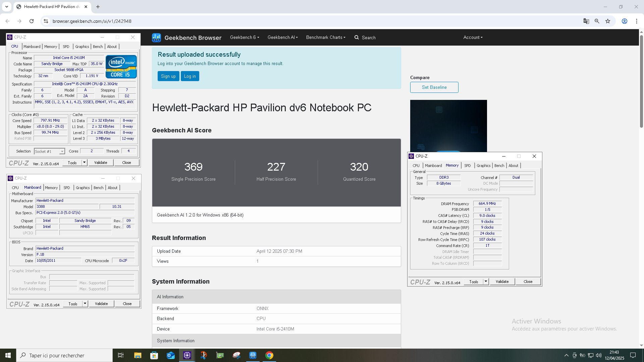This screenshot has width=644, height=362.
Task: Open Task View on the taskbar
Action: [x=121, y=355]
